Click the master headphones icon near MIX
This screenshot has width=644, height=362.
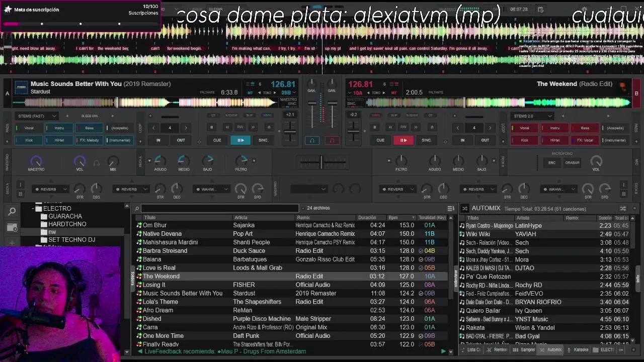coord(97,163)
